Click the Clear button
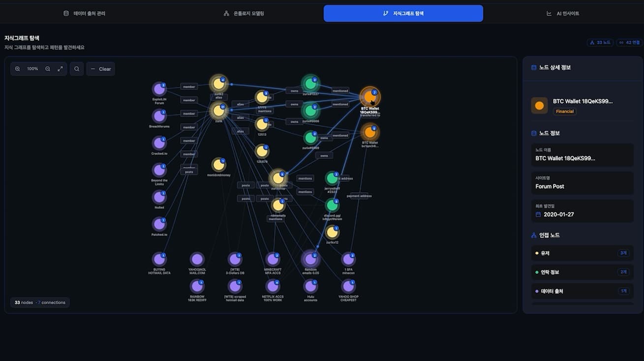The width and height of the screenshot is (644, 361). coord(101,69)
